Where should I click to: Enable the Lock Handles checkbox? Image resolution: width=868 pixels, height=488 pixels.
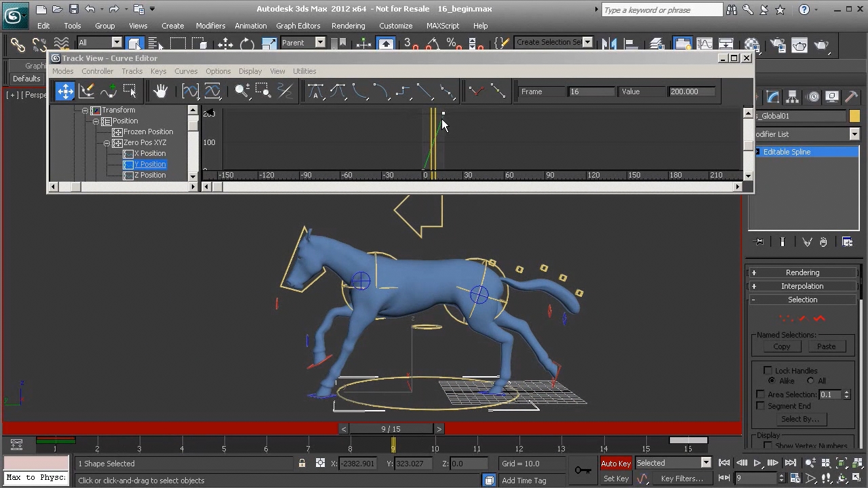768,371
